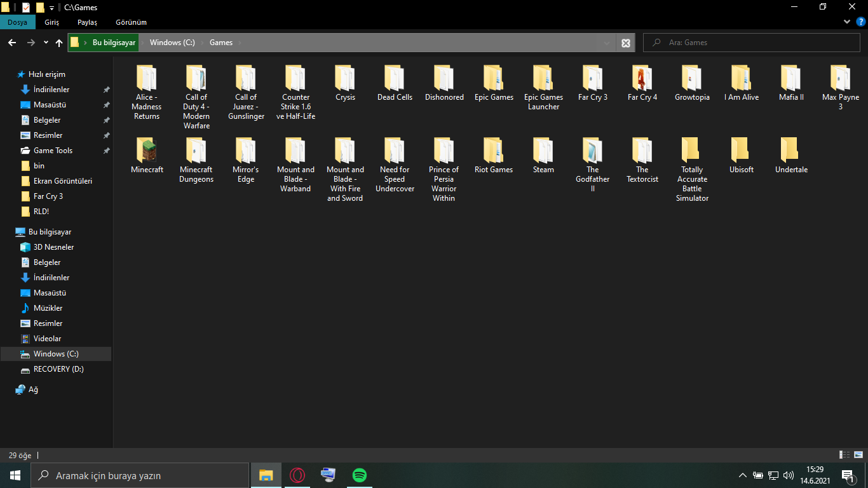Select the Growtopia folder icon
The image size is (868, 488).
pos(692,78)
